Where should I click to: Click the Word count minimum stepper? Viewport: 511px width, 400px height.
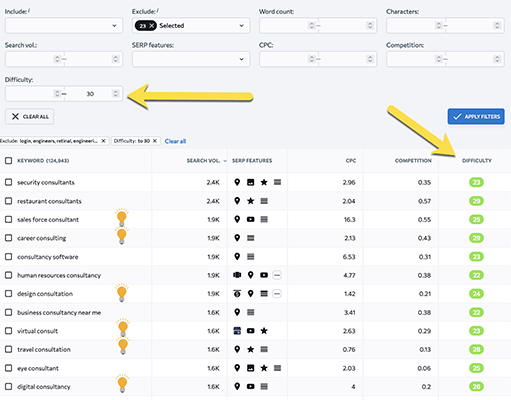pyautogui.click(x=311, y=26)
